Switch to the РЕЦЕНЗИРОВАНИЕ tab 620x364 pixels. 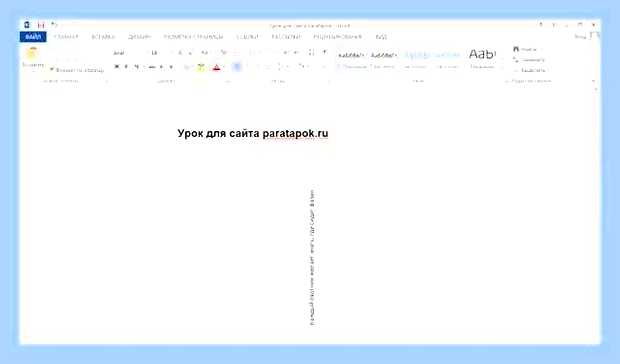[x=338, y=37]
